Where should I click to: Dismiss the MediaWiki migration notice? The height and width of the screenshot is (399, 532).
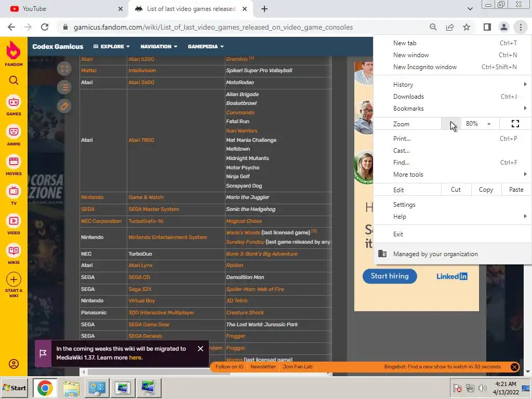[x=201, y=349]
